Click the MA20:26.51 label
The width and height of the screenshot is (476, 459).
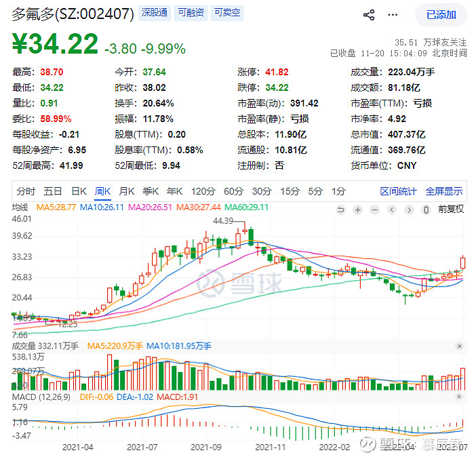click(x=150, y=207)
